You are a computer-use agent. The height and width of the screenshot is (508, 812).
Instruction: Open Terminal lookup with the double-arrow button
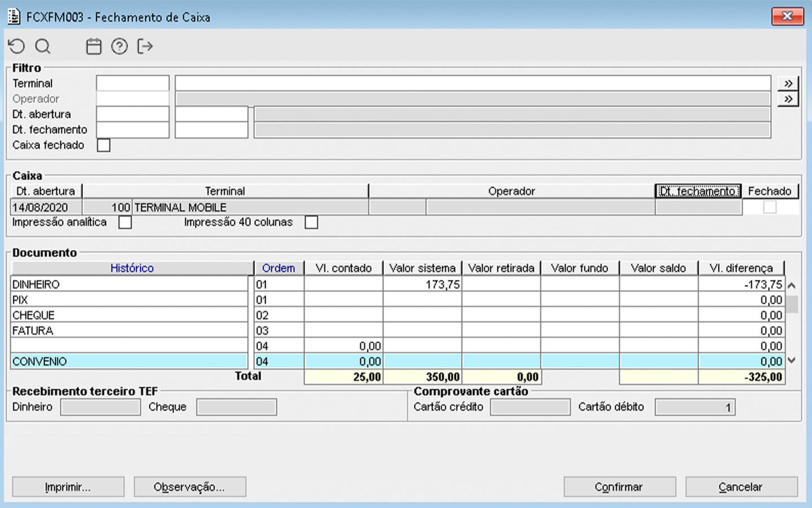[788, 84]
